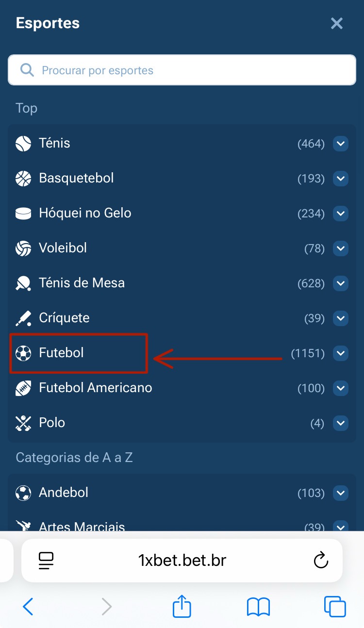
Task: Tap the Safari share button
Action: (182, 607)
